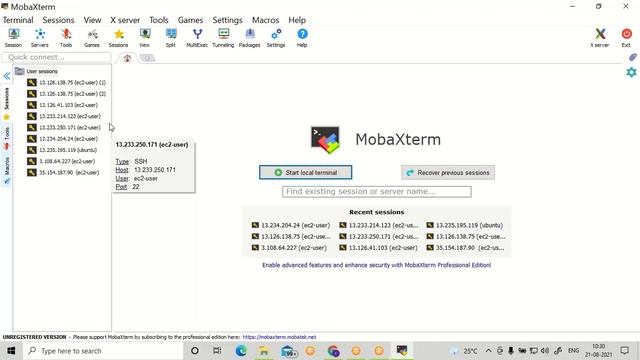Select session 13.126.41.103 (ec2-user) in sidebar

tap(63, 105)
